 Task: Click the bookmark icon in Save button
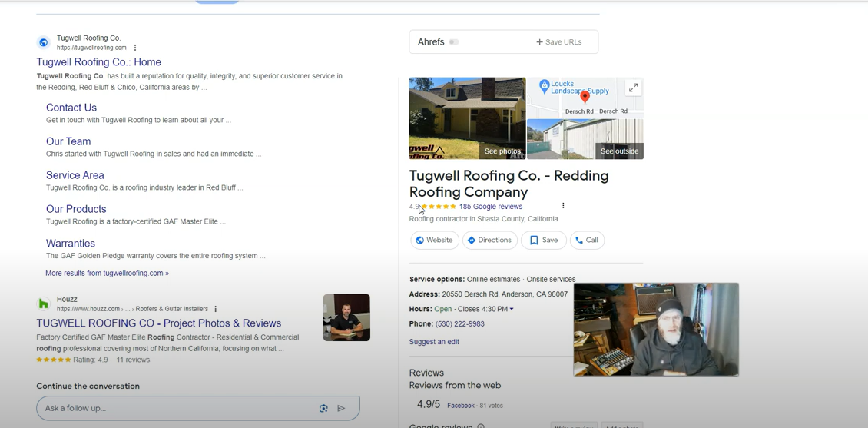pyautogui.click(x=534, y=241)
